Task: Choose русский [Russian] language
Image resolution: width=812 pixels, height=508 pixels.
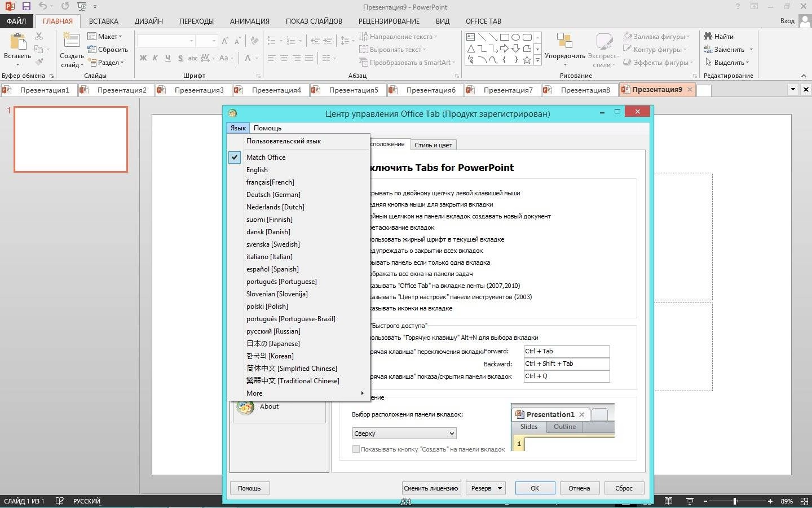Action: 298,331
